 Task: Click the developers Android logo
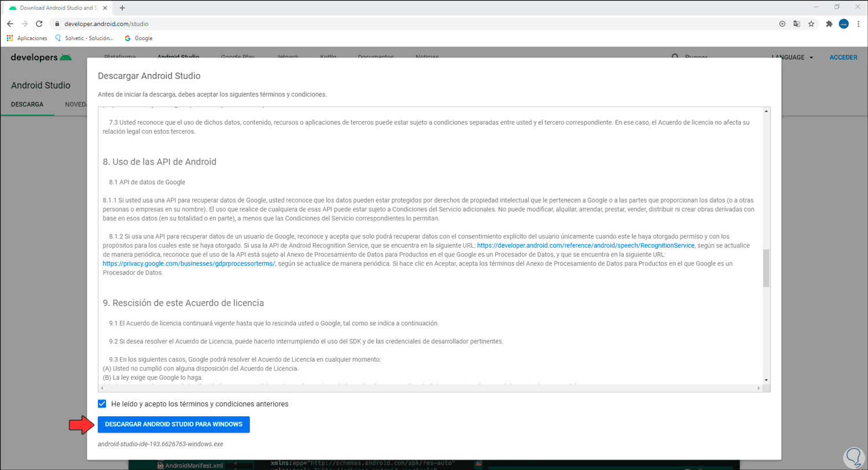(x=42, y=57)
